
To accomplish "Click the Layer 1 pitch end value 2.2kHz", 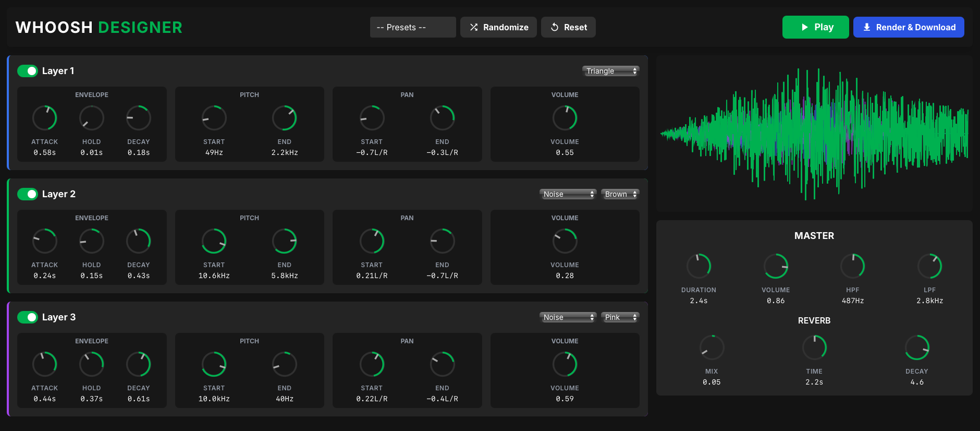I will click(x=285, y=153).
